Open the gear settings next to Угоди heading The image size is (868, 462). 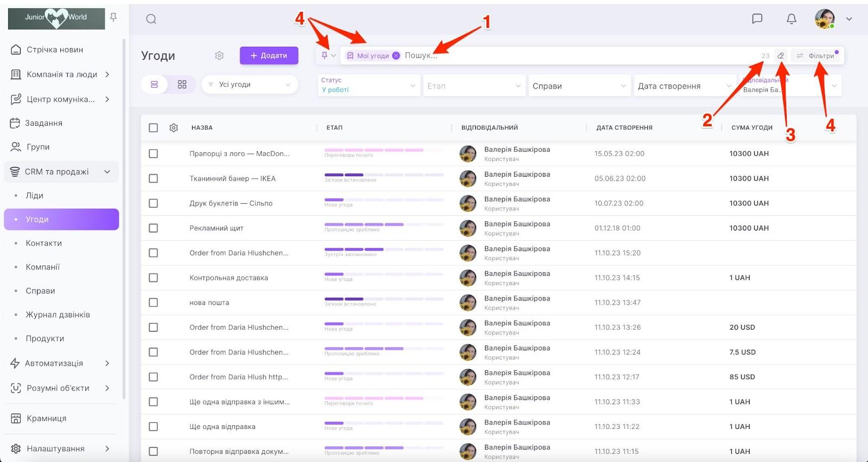pyautogui.click(x=219, y=56)
